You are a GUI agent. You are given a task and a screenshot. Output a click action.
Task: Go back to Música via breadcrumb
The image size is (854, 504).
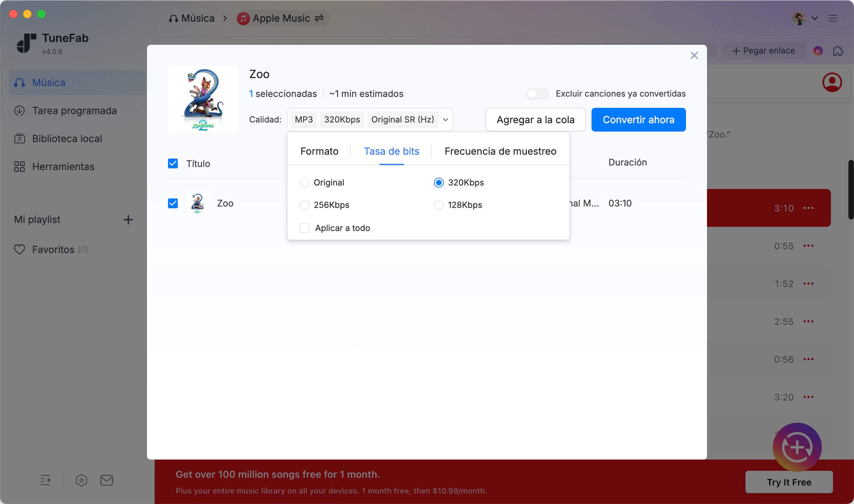(197, 18)
